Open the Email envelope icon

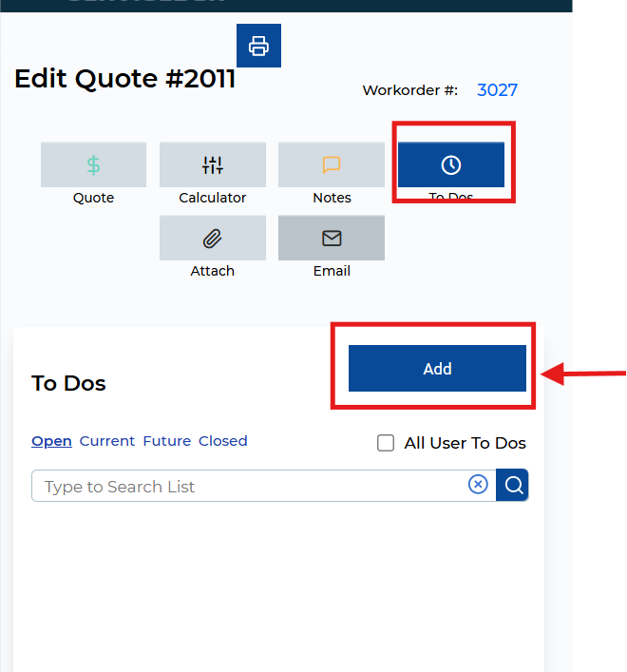pyautogui.click(x=332, y=238)
